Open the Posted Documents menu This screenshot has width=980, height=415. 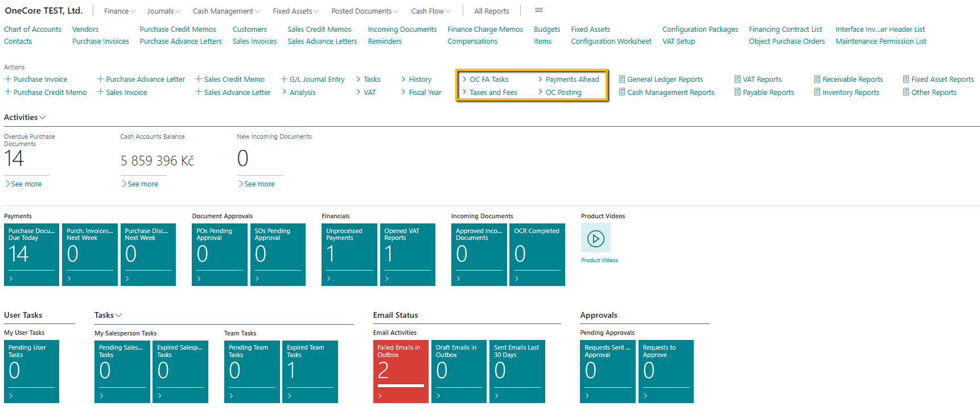pos(364,11)
